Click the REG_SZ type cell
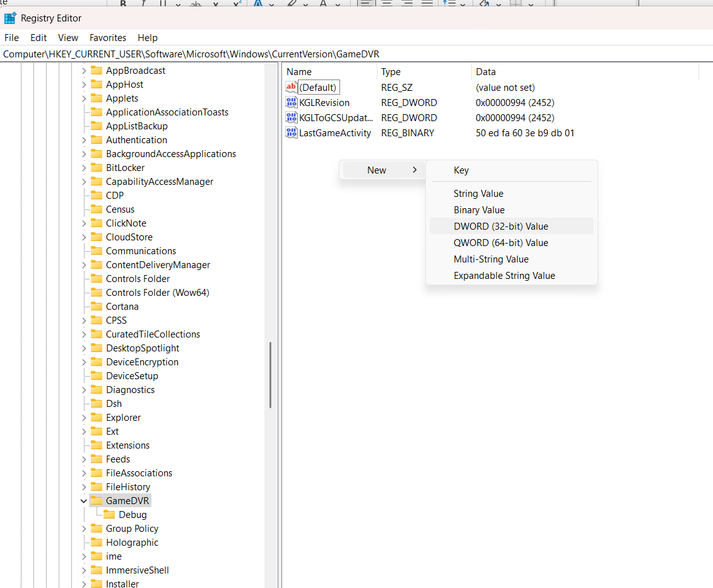This screenshot has width=713, height=588. 396,87
